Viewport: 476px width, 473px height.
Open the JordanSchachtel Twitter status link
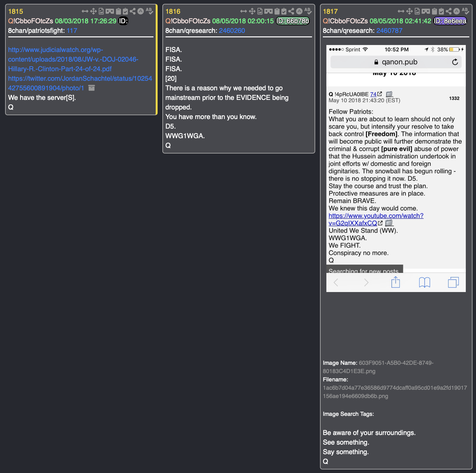(x=80, y=83)
